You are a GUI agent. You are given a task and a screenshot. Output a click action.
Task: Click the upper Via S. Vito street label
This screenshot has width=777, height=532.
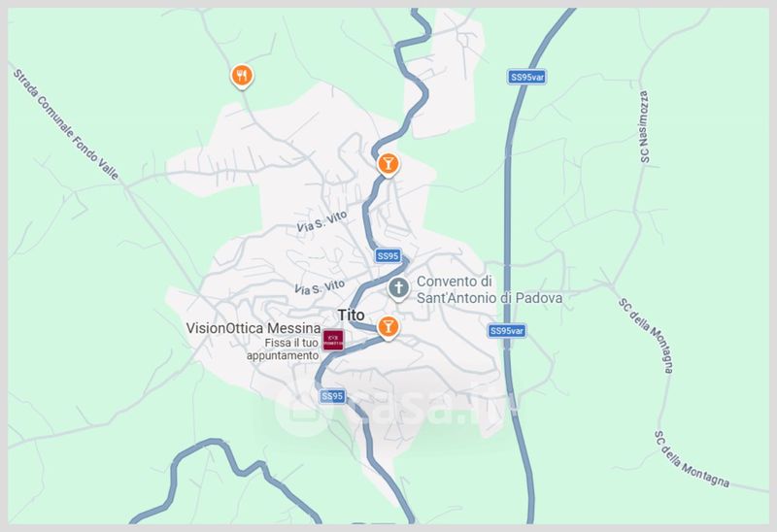(x=321, y=222)
